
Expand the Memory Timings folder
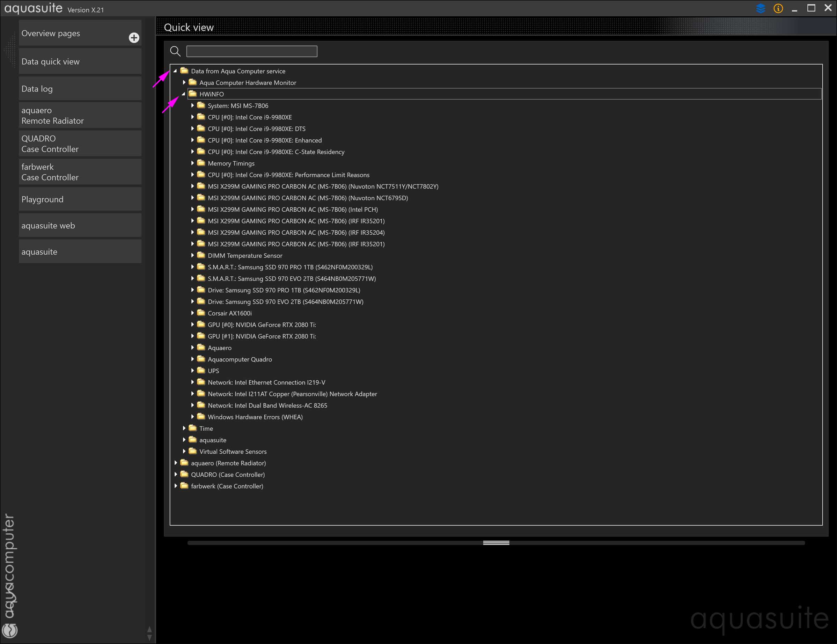[192, 163]
